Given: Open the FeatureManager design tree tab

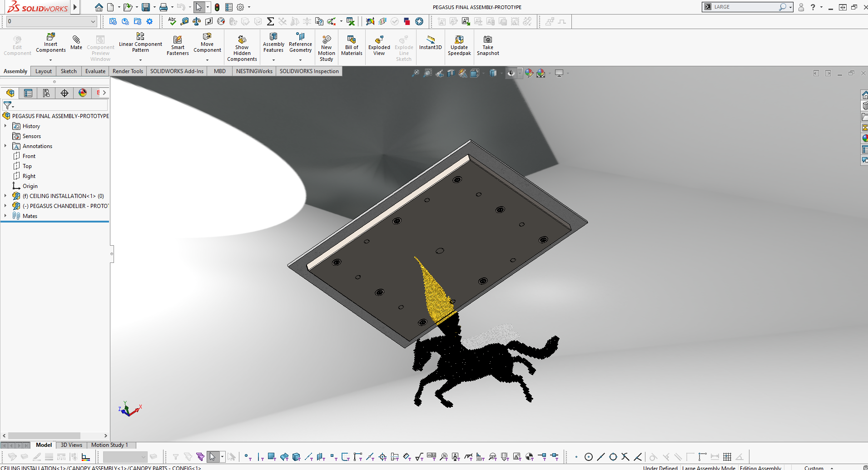Looking at the screenshot, I should [10, 93].
